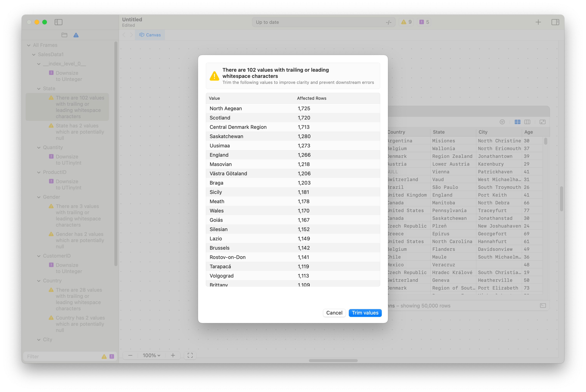586x392 pixels.
Task: Zoom in with the plus button near 100%
Action: (x=173, y=355)
